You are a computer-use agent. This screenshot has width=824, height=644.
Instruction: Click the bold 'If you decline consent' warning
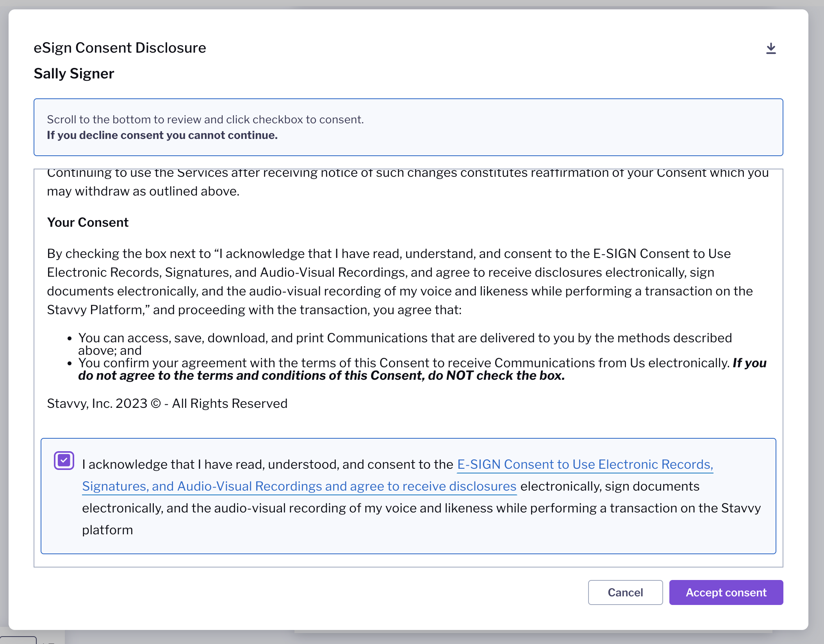(x=162, y=135)
